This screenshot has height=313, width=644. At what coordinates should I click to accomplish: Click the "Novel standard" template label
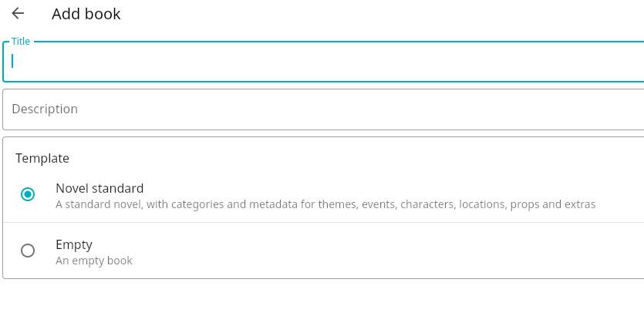(x=99, y=188)
